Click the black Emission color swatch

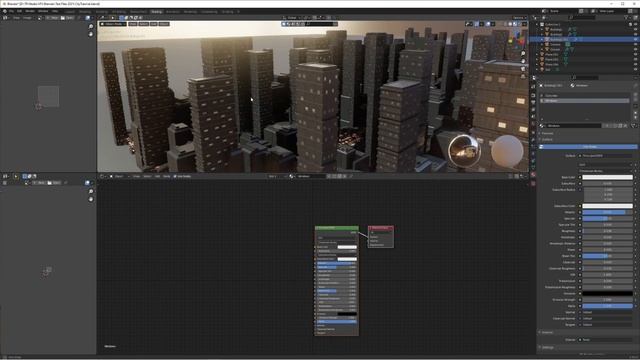coord(607,293)
